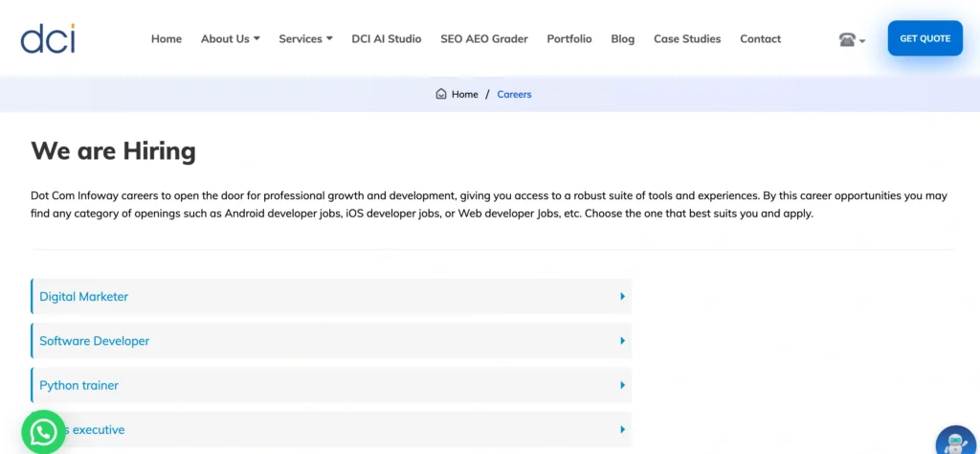Image resolution: width=980 pixels, height=454 pixels.
Task: Open the Digital Marketer job listing
Action: point(331,296)
